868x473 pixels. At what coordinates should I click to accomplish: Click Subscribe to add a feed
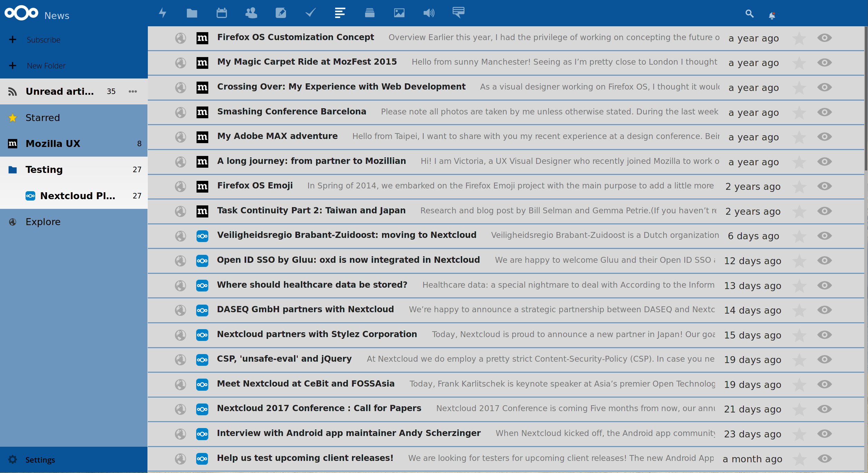click(x=43, y=40)
